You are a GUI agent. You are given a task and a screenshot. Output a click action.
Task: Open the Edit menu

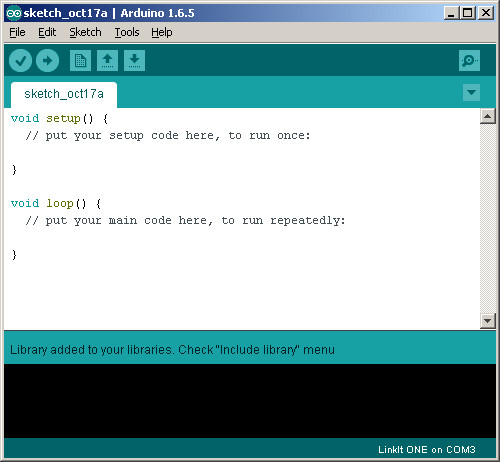coord(47,32)
